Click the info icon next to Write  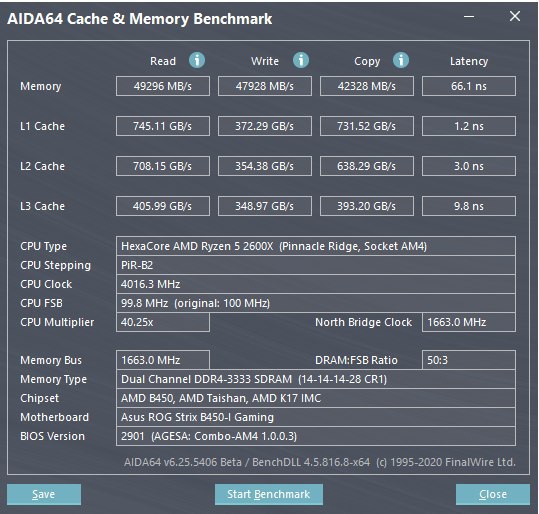click(x=301, y=61)
